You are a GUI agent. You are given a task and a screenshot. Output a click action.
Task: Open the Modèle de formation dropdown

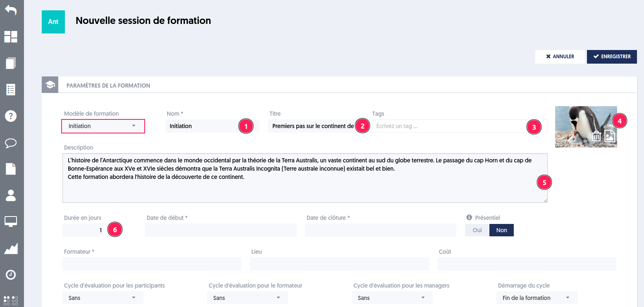[103, 126]
